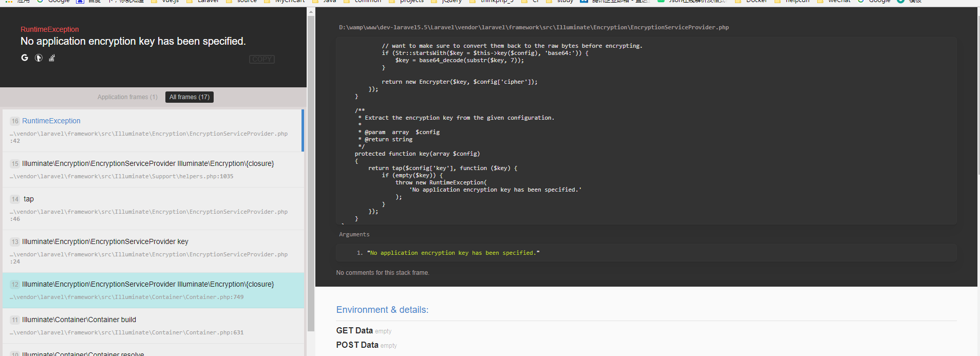Click the 'return new Encrypter' code line
The width and height of the screenshot is (980, 356).
(x=460, y=82)
